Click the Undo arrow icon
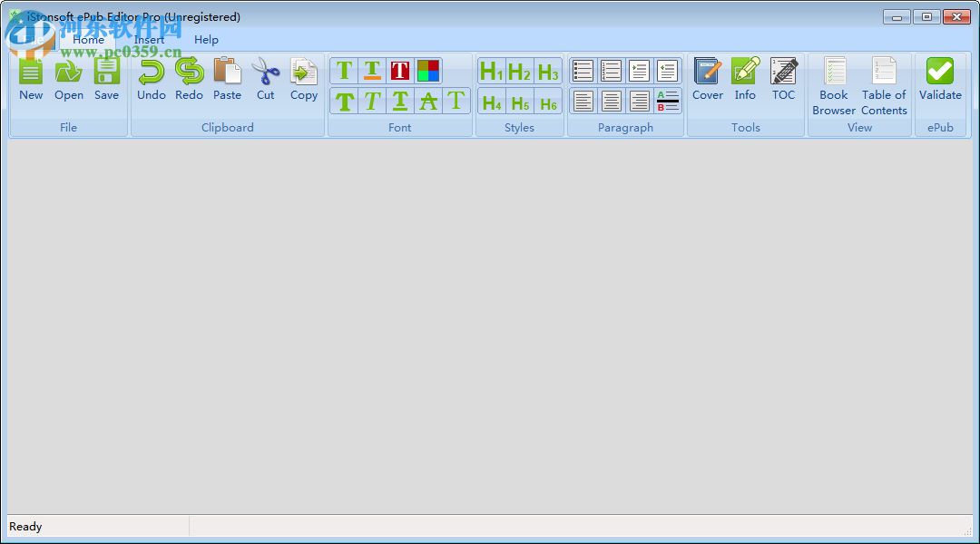Screen dimensions: 980x544 pos(151,71)
